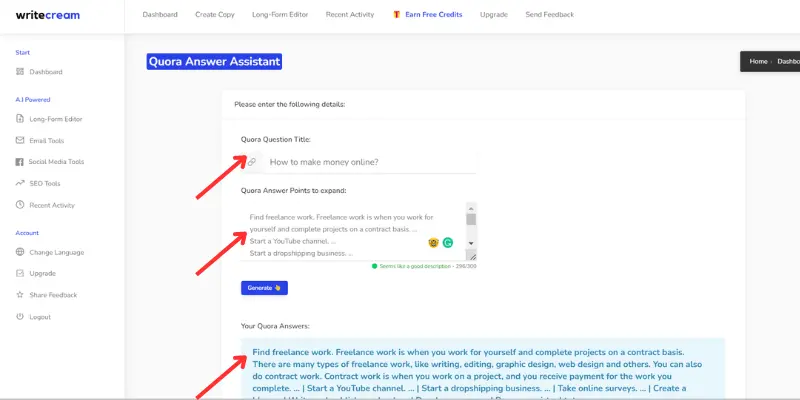Open Dashboard in the top navigation

point(160,15)
